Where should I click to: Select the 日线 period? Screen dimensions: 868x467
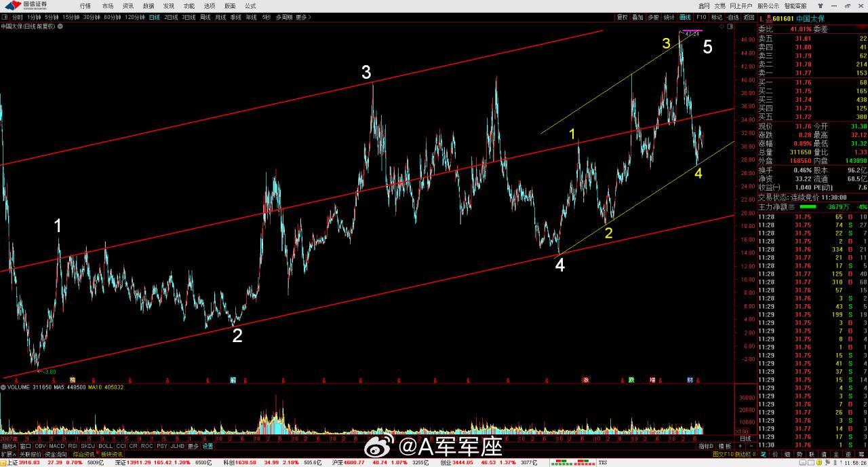155,17
